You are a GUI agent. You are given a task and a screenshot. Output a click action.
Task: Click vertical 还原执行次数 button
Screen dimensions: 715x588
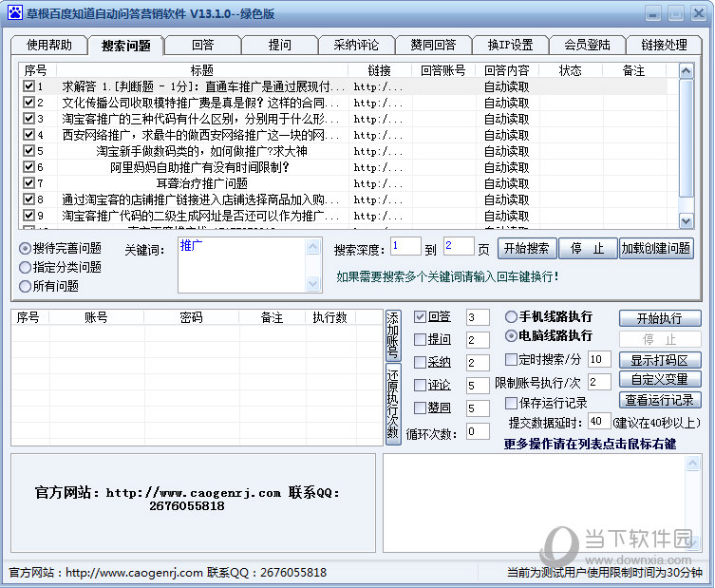pyautogui.click(x=392, y=404)
